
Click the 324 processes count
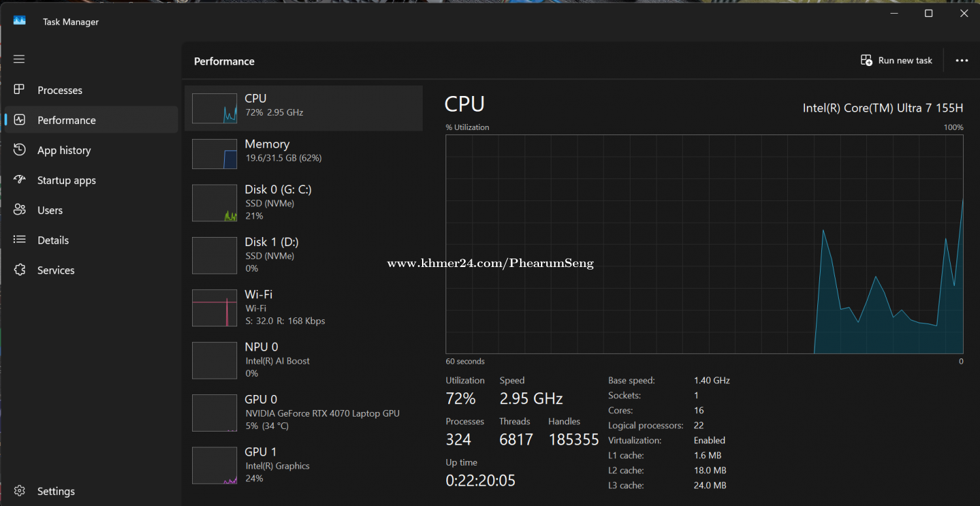pos(459,439)
